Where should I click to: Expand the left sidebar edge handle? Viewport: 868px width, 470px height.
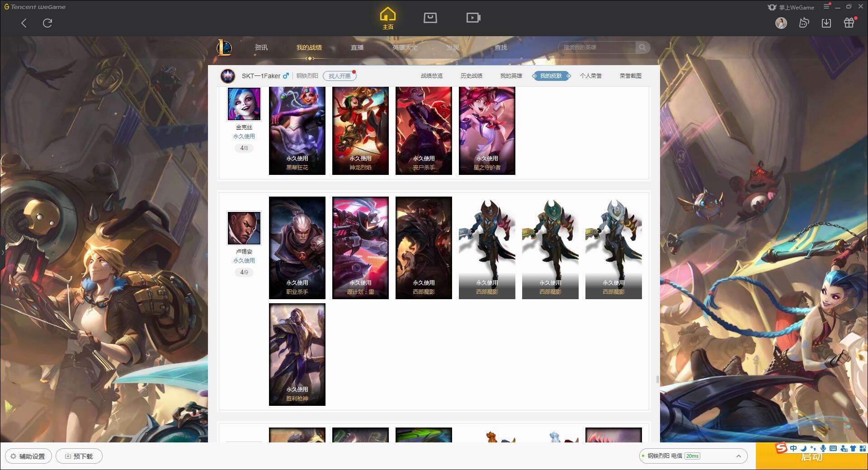pyautogui.click(x=2, y=252)
